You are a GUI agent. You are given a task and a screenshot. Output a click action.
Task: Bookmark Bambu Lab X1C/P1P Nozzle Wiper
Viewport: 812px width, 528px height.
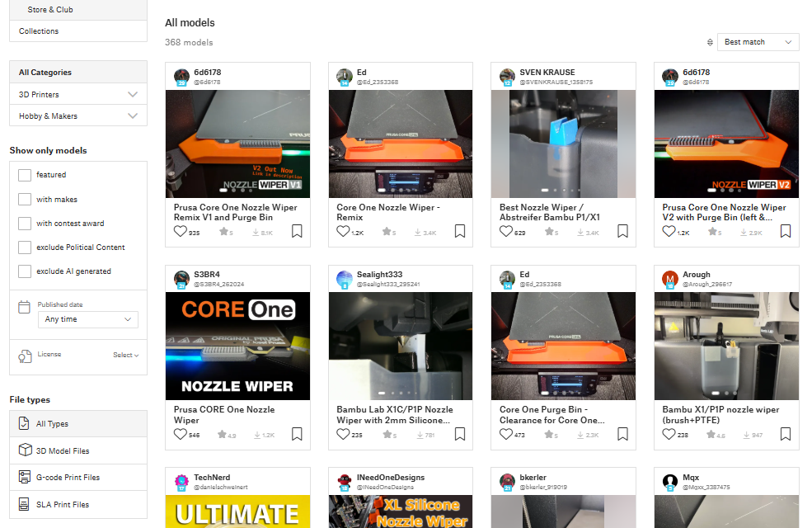(x=460, y=434)
